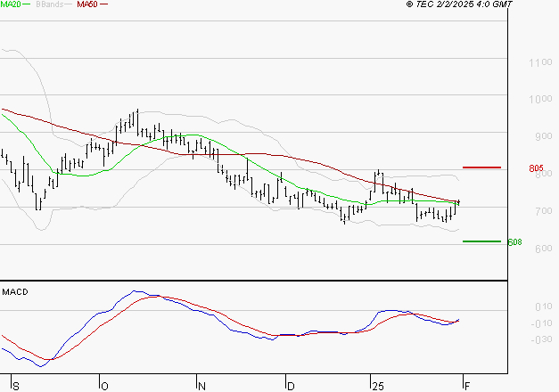This screenshot has height=392, width=559.
Task: Click the O month marker on time axis
Action: [104, 387]
